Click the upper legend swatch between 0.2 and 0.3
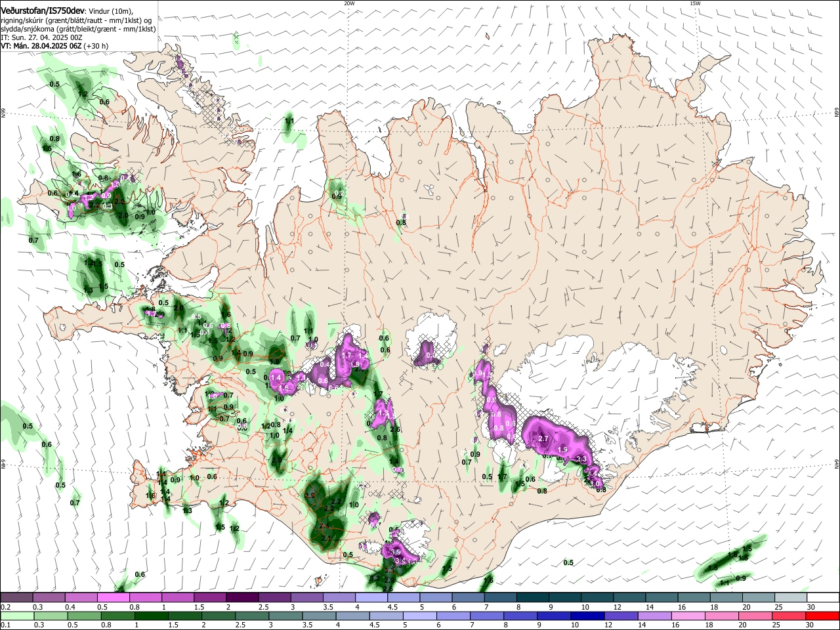The height and width of the screenshot is (630, 840). click(16, 598)
